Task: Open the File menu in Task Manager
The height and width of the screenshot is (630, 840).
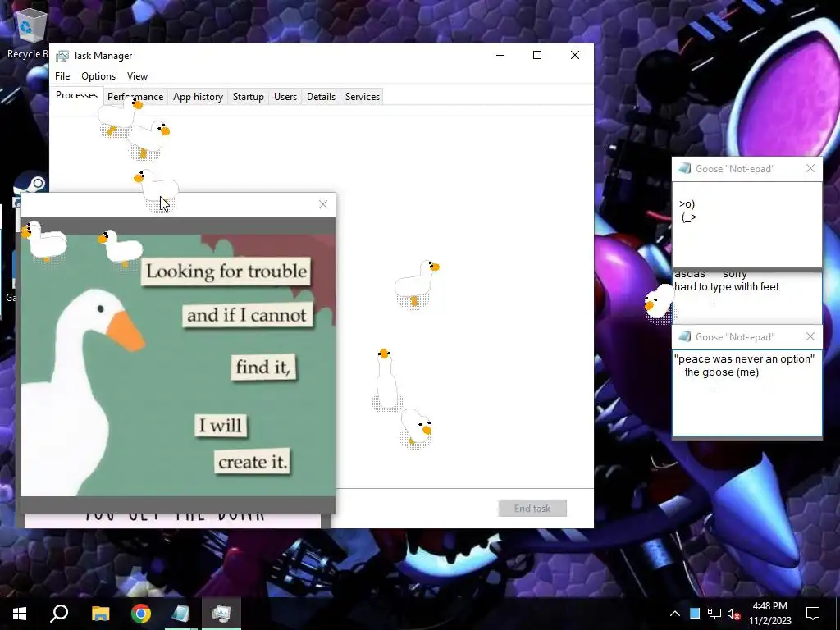Action: (x=62, y=76)
